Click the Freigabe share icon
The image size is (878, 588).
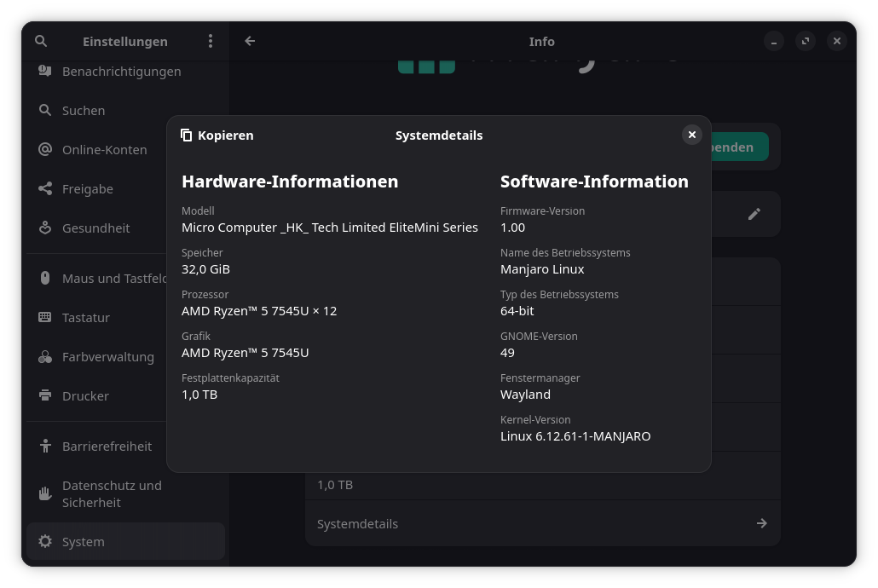click(45, 189)
